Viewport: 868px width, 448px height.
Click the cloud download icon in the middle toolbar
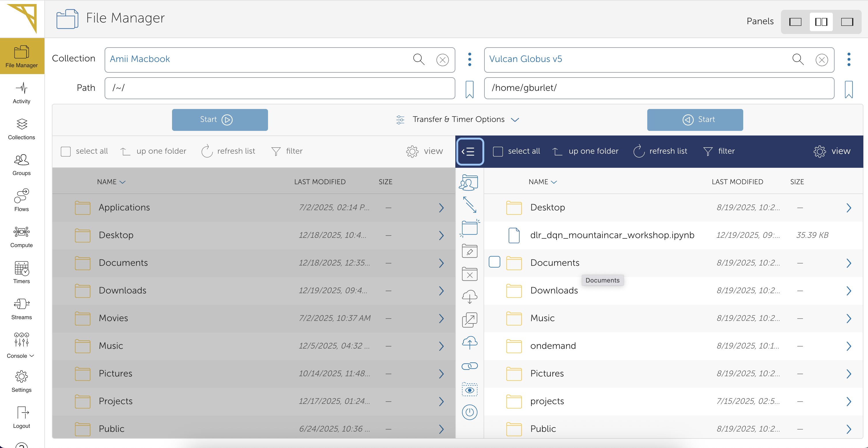(469, 297)
